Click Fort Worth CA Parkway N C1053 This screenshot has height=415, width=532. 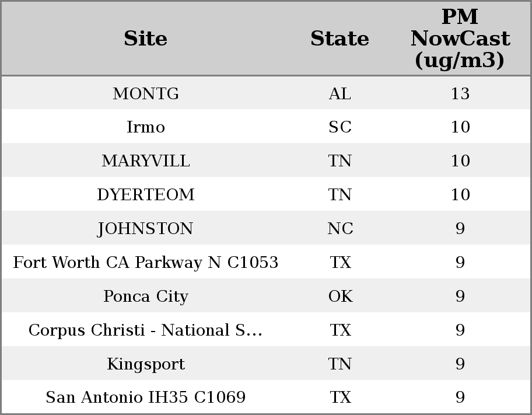(145, 263)
